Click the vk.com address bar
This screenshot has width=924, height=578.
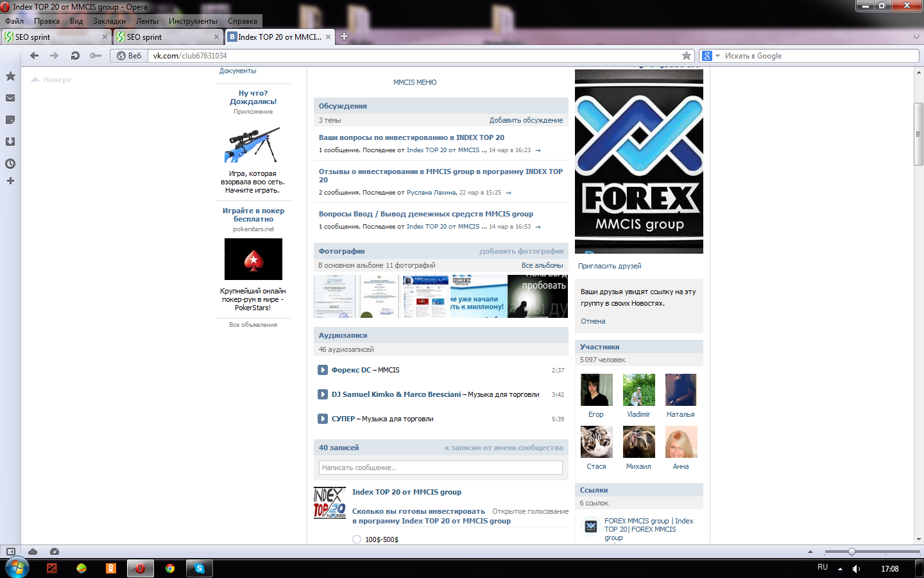point(414,56)
